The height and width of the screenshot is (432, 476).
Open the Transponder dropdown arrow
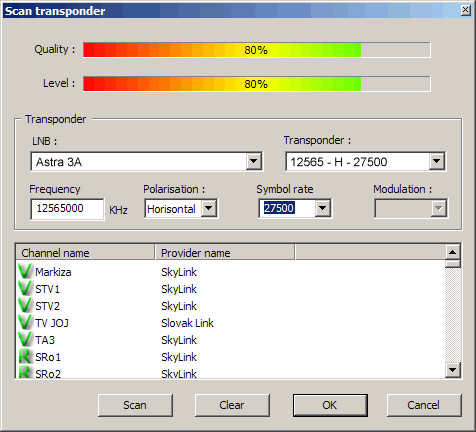[437, 162]
